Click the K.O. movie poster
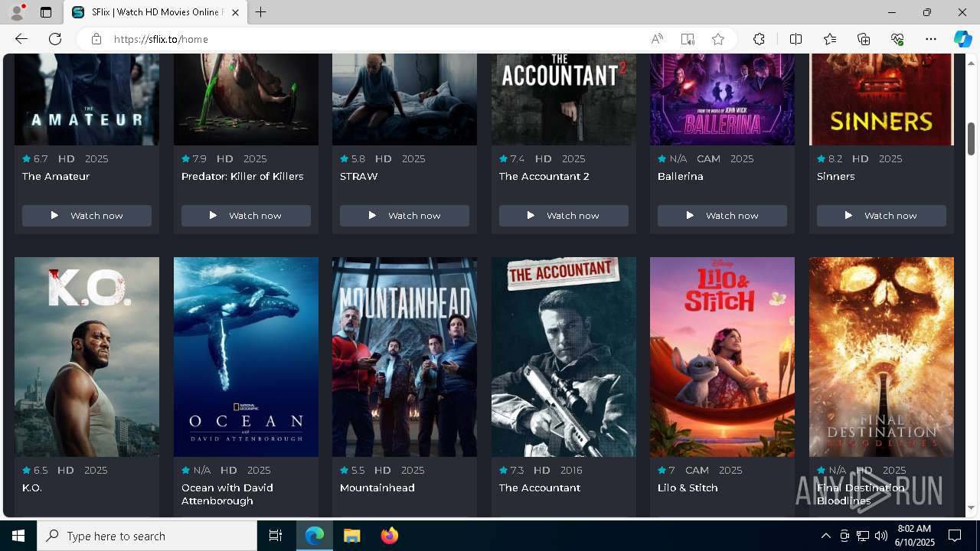Screen dimensions: 980x551 (x=87, y=357)
